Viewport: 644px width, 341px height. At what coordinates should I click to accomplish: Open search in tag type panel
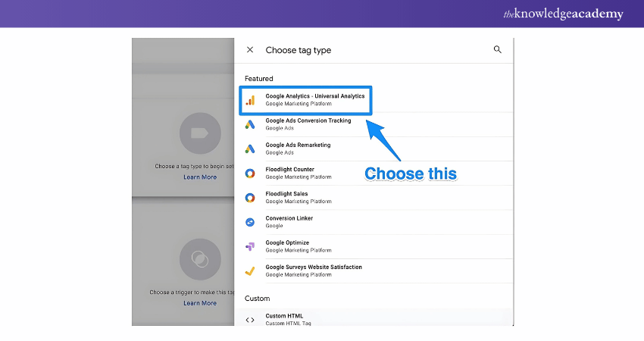coord(498,49)
